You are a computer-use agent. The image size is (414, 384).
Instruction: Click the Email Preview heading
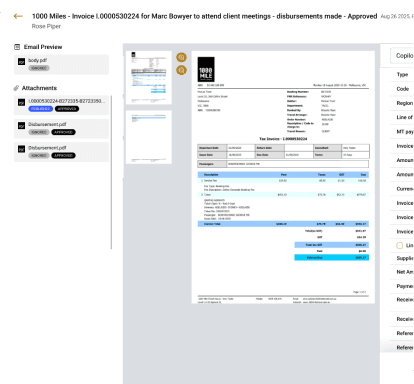(43, 47)
